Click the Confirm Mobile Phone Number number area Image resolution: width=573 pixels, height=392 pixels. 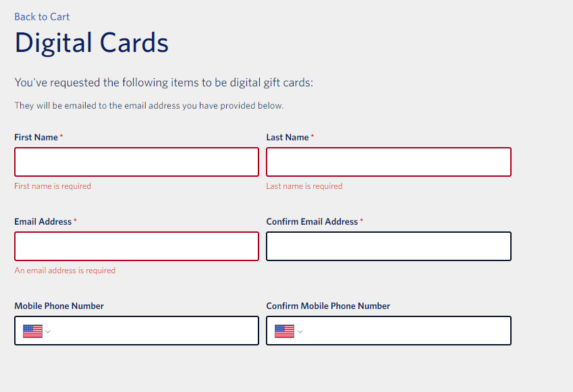408,331
